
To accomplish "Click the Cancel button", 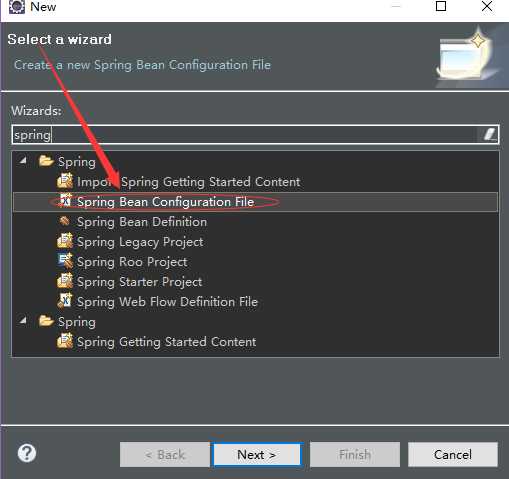I will coord(453,455).
